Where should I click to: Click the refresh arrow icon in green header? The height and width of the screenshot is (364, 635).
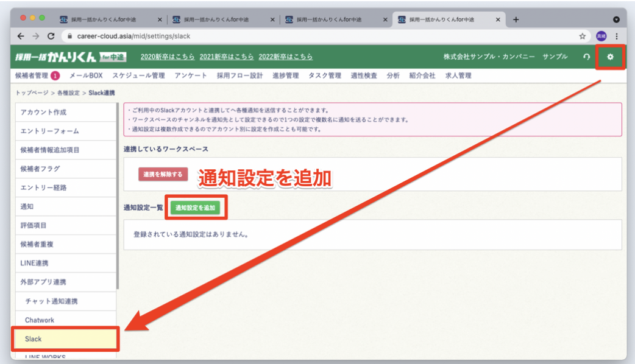(586, 57)
